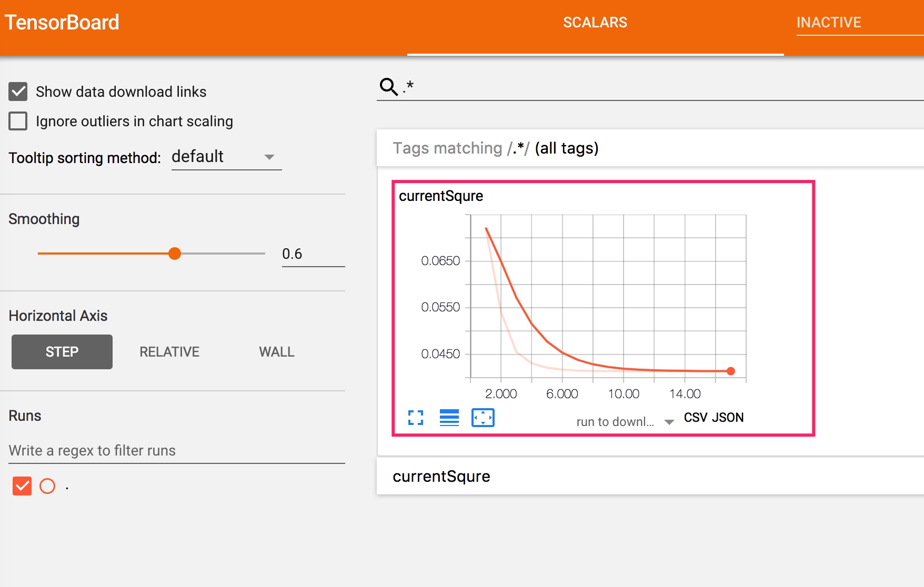Toggle y-axis log scale icon

coord(449,418)
